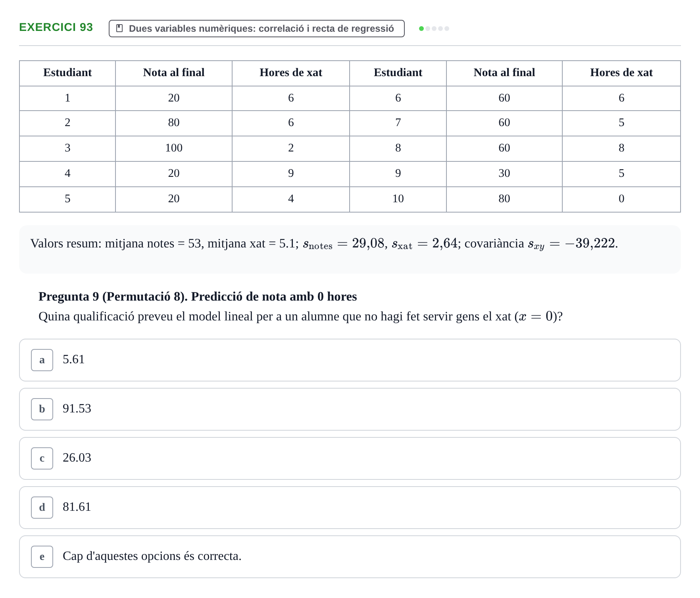
Task: Click student 8's xat hours value of 8
Action: coord(621,148)
